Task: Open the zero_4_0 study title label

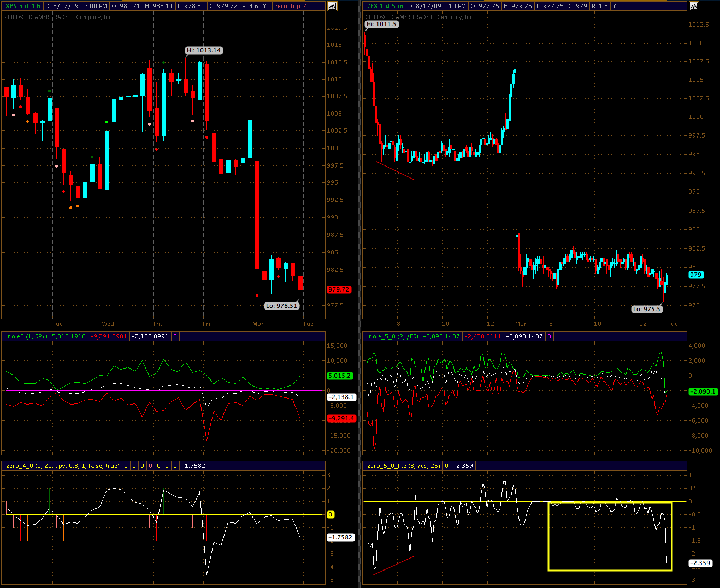Action: (62, 466)
